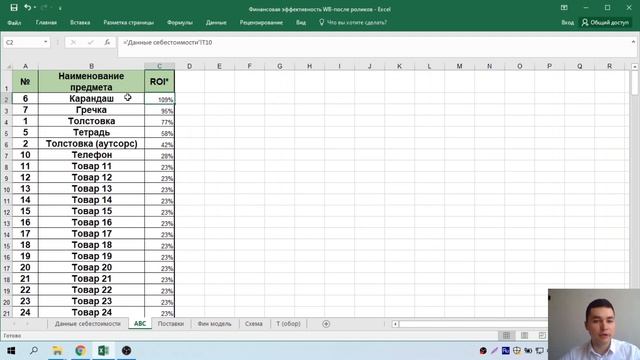Open the 'Данные себестоимости' sheet tab
Viewport: 640px width, 360px height.
88,324
